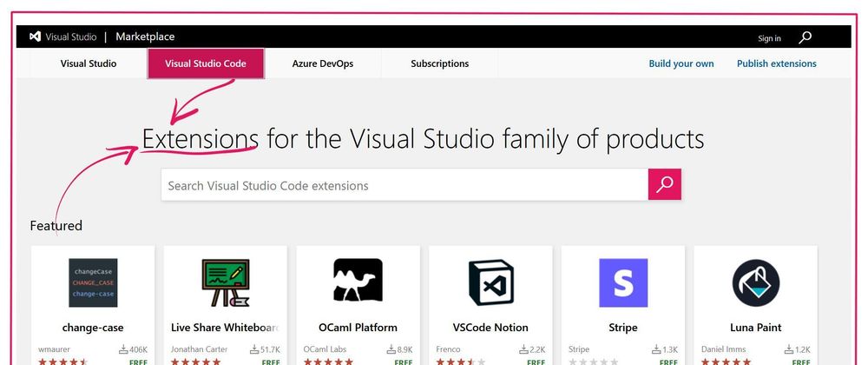
Task: Select the Live Share Whiteboard icon
Action: point(226,282)
